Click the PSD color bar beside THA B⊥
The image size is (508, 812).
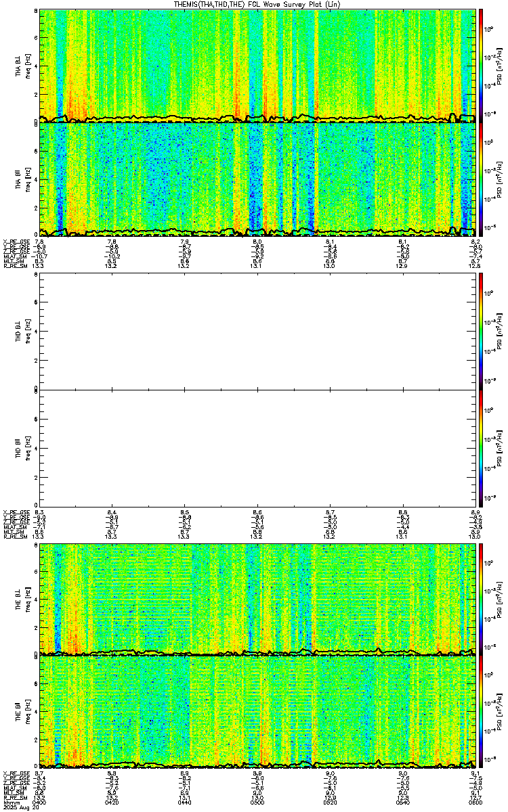coord(481,66)
